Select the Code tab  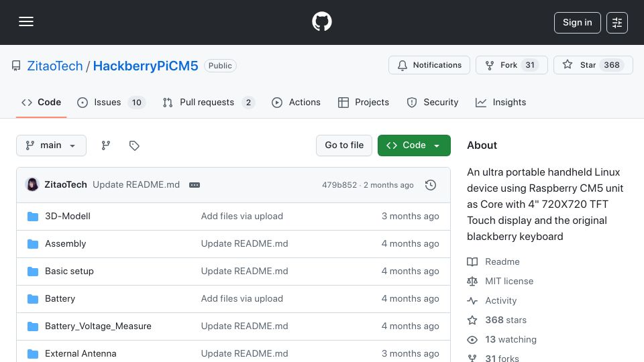point(41,102)
